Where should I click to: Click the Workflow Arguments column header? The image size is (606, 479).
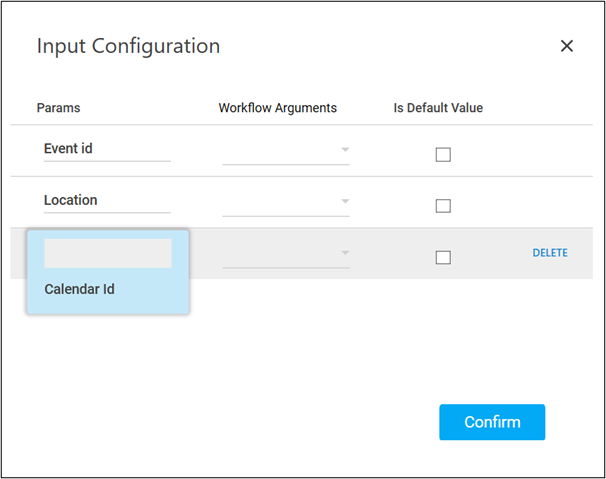pos(278,108)
